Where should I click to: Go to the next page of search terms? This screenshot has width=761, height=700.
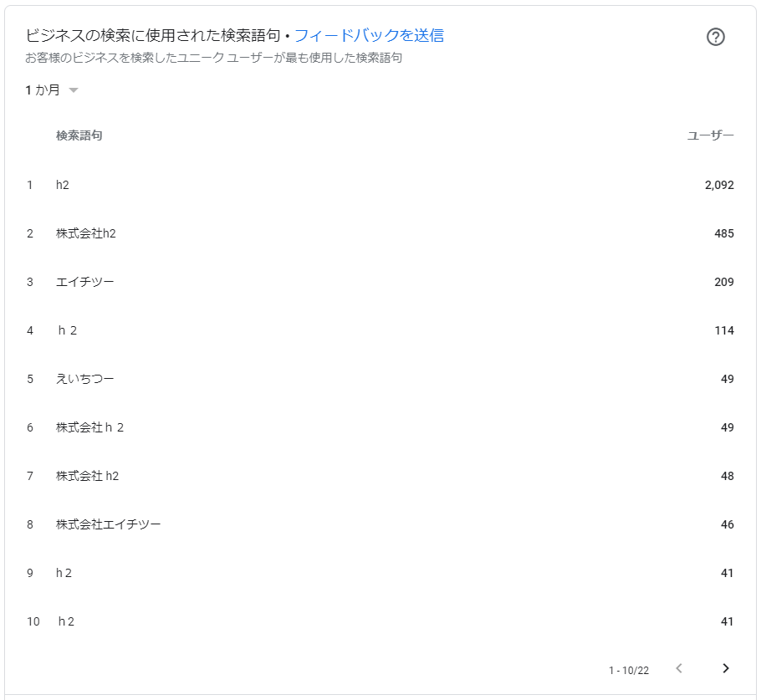(x=726, y=668)
